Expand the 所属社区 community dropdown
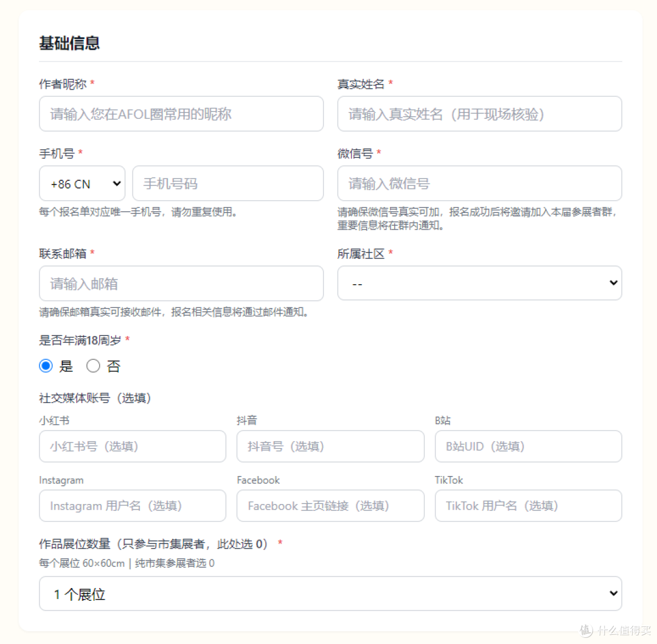Screen dimensions: 657x644 tap(479, 283)
